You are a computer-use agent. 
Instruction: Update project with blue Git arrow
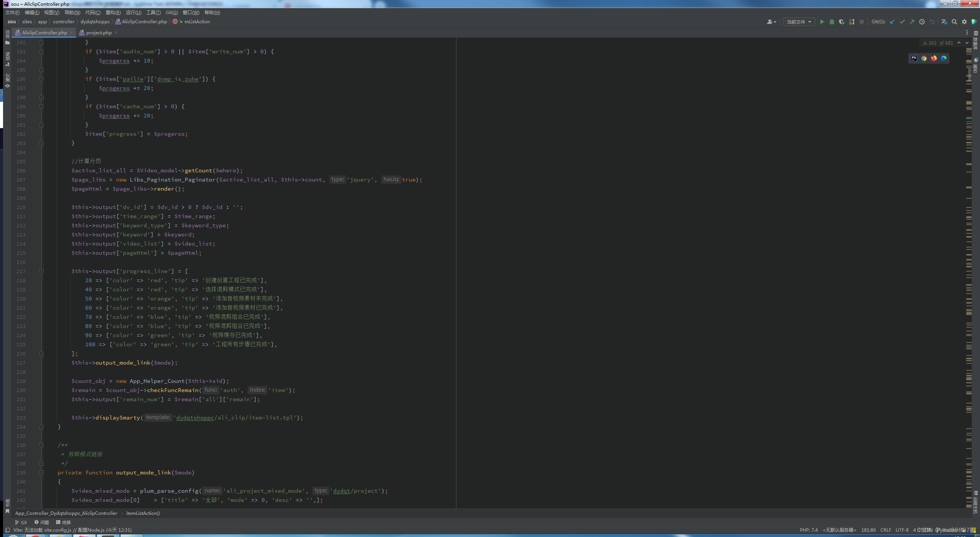(x=892, y=22)
